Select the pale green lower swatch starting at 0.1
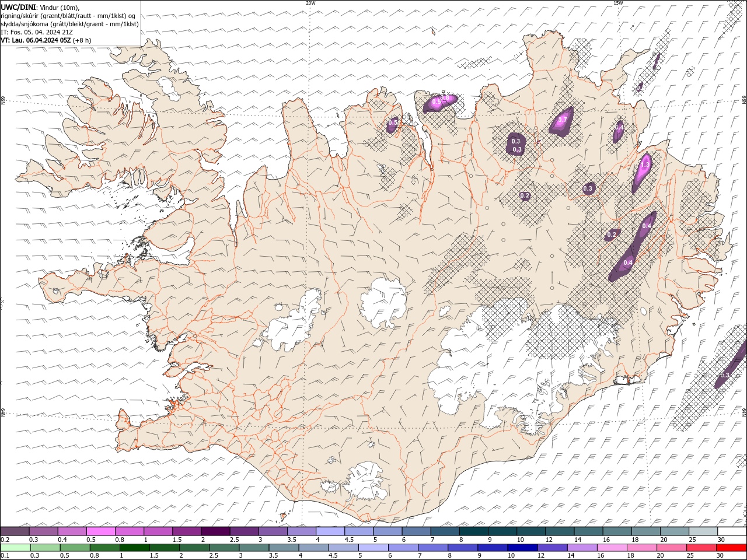 click(15, 548)
